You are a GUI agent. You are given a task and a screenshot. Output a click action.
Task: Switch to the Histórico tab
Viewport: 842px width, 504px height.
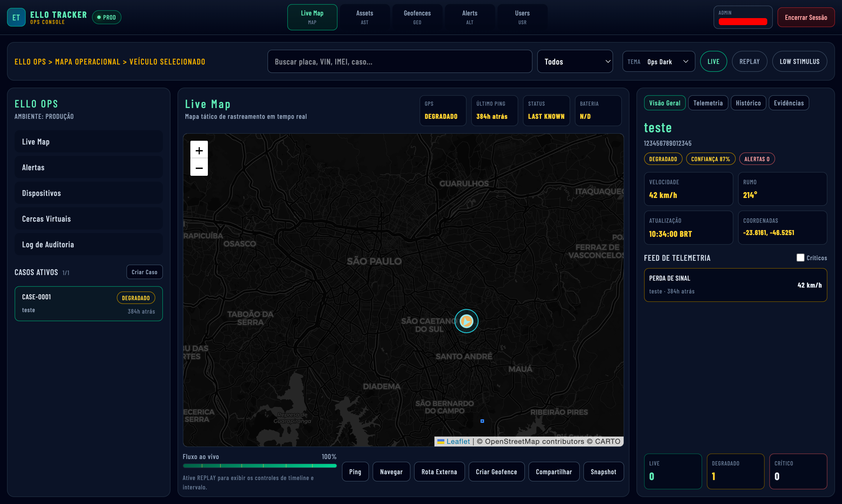pyautogui.click(x=748, y=103)
